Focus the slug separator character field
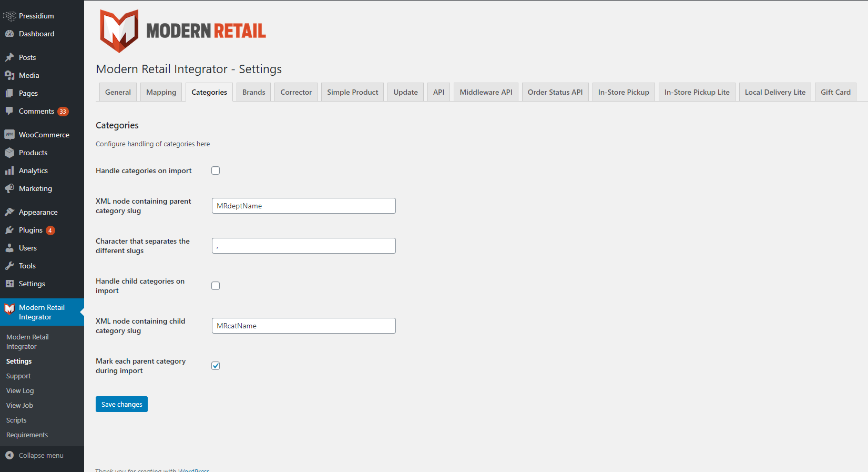 click(x=304, y=246)
